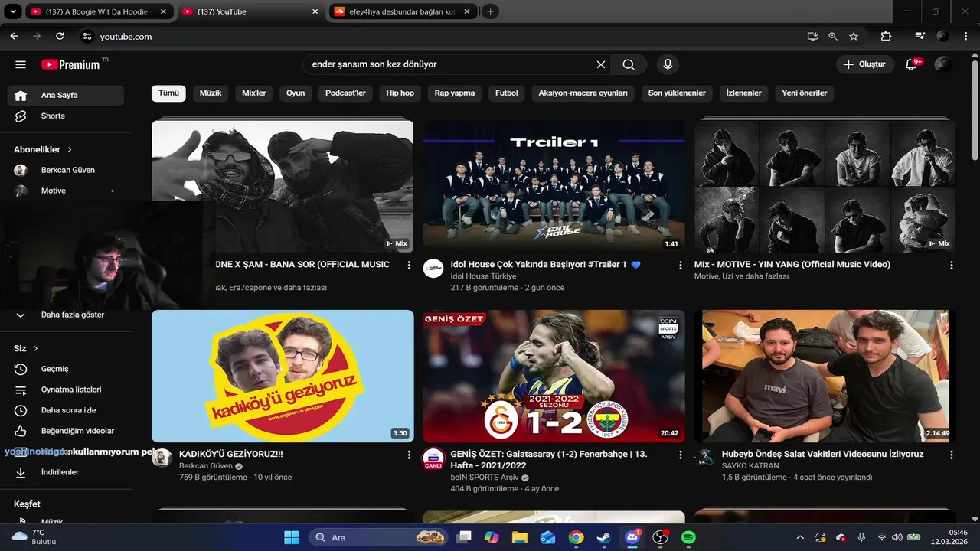Open options for Idol House trailer video
The width and height of the screenshot is (980, 551).
[x=680, y=265]
